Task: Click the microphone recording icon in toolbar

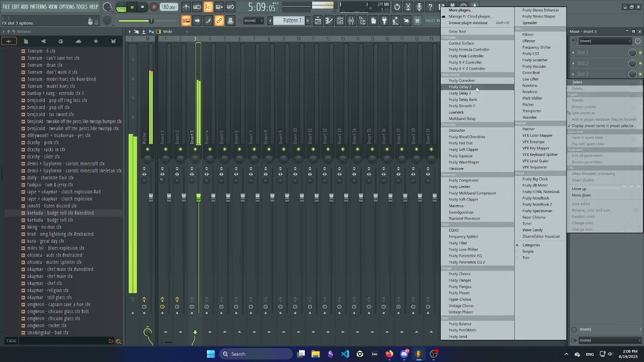Action: (x=419, y=7)
